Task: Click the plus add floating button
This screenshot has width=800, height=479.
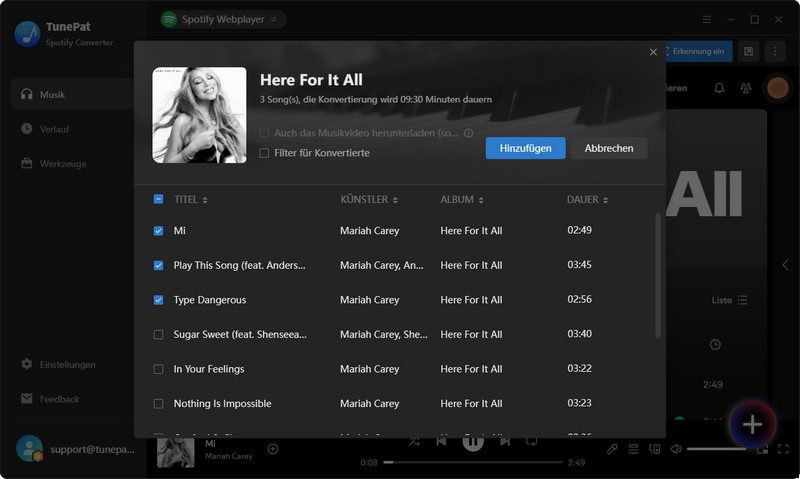Action: click(x=753, y=424)
